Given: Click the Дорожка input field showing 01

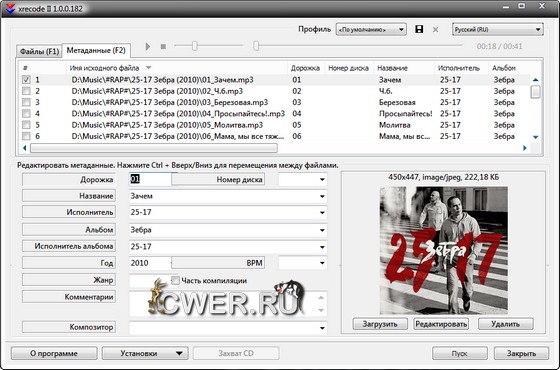Looking at the screenshot, I should [150, 179].
